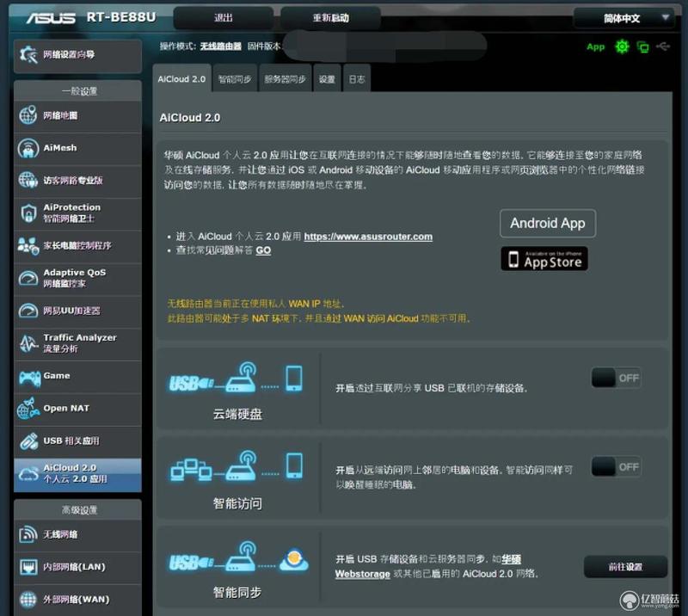This screenshot has height=616, width=688.
Task: Switch to the 设置 tab
Action: coord(327,79)
